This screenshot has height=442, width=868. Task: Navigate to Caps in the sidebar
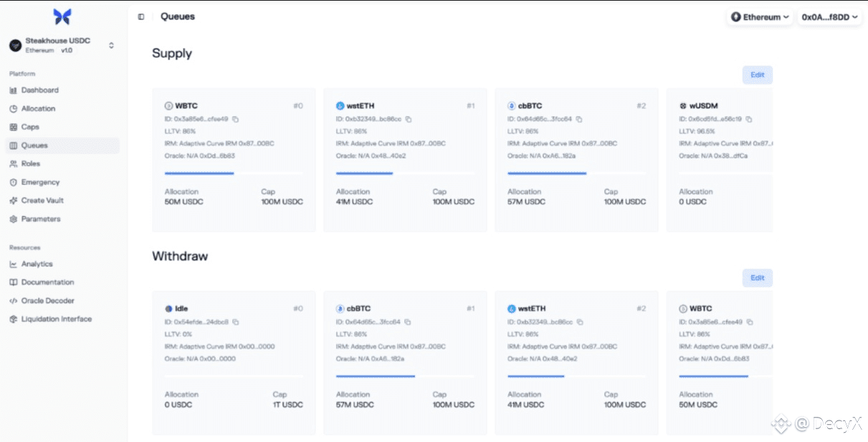pyautogui.click(x=30, y=127)
